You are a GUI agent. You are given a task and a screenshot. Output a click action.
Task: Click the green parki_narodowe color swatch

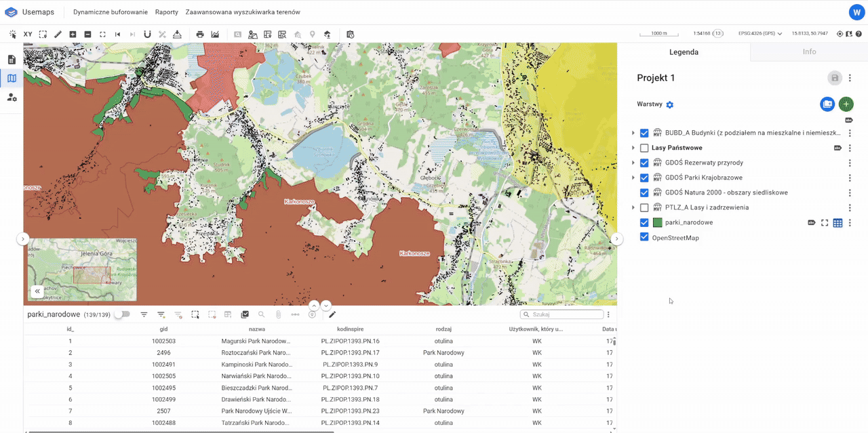pos(657,223)
